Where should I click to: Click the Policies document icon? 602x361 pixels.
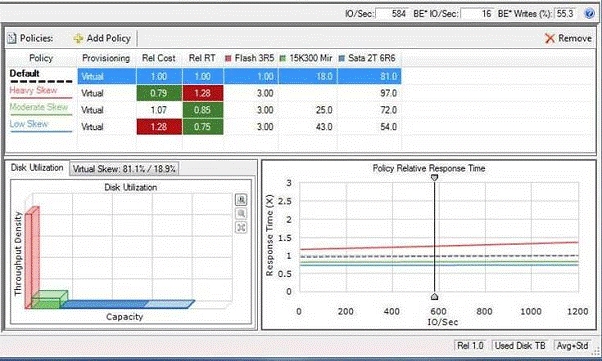coord(12,38)
